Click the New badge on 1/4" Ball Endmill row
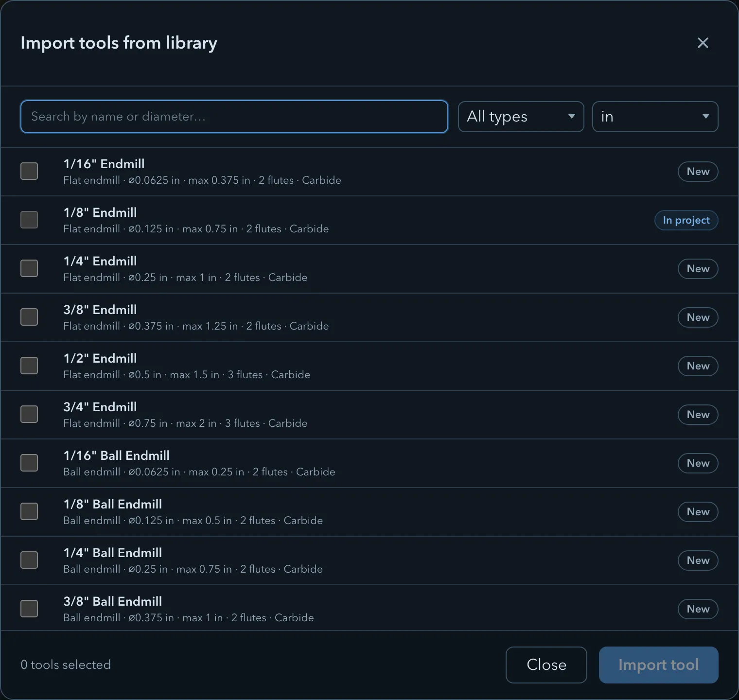Viewport: 739px width, 700px height. click(698, 560)
